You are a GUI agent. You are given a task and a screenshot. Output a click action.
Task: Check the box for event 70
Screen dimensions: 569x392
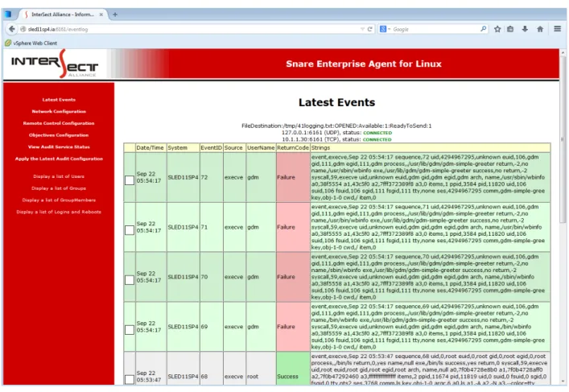pyautogui.click(x=130, y=280)
